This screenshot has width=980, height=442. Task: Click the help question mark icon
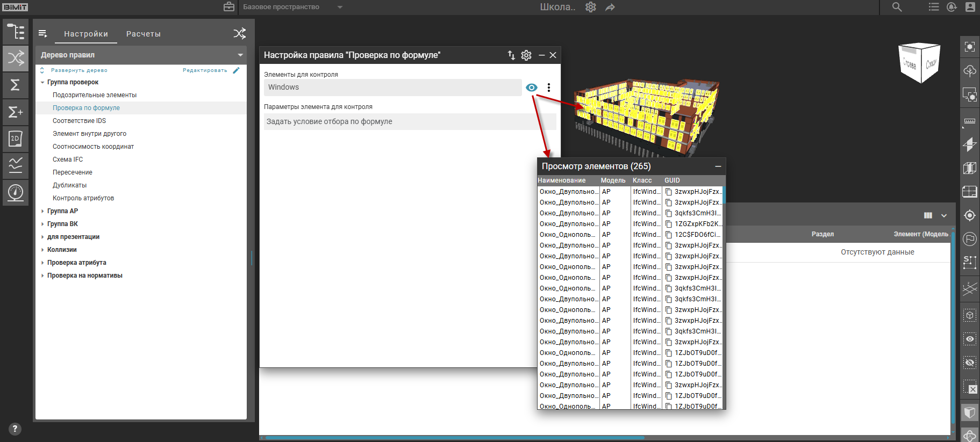(15, 429)
